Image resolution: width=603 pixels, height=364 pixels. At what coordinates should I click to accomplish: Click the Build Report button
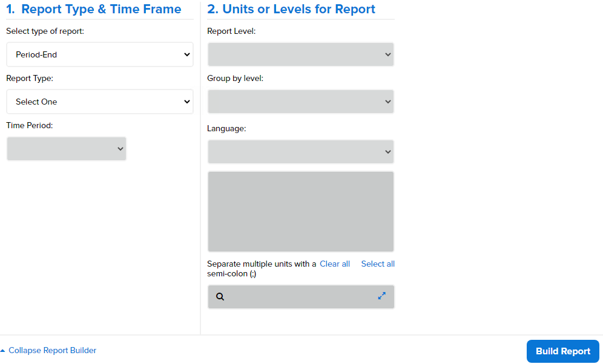563,351
